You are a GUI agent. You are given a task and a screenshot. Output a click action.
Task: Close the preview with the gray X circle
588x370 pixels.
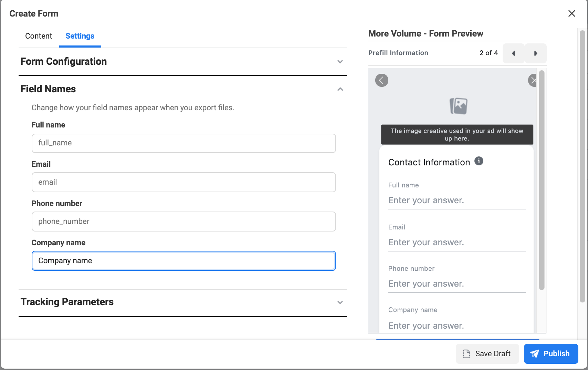tap(533, 80)
